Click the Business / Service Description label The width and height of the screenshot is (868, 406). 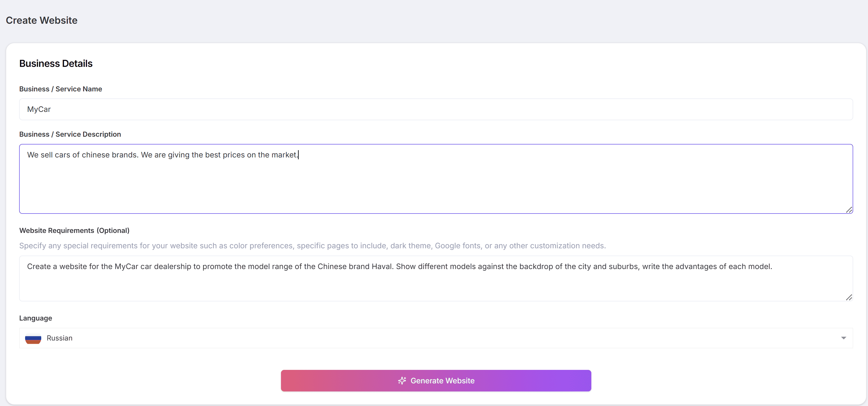pos(70,134)
